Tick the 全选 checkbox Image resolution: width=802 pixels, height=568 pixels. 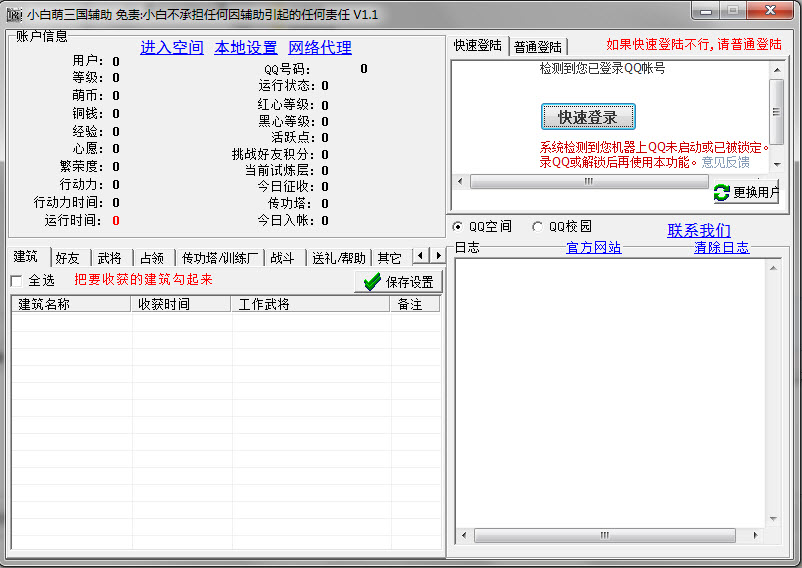pos(16,281)
